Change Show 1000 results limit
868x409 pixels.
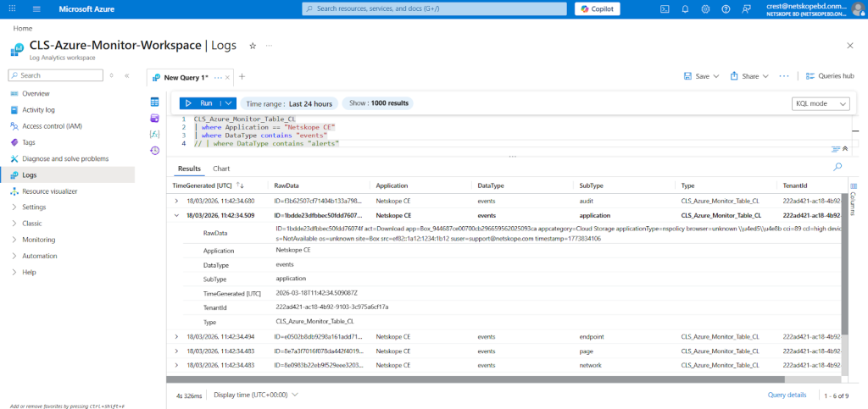pyautogui.click(x=377, y=103)
